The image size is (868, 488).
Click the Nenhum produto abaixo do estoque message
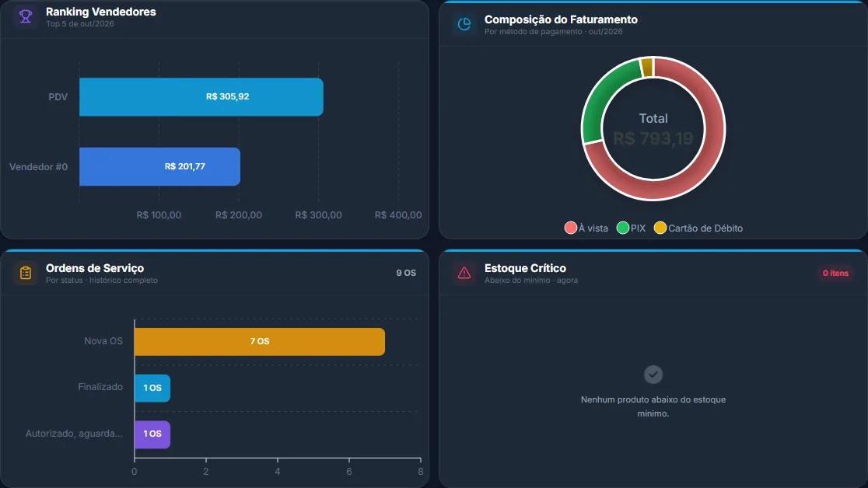coord(653,406)
